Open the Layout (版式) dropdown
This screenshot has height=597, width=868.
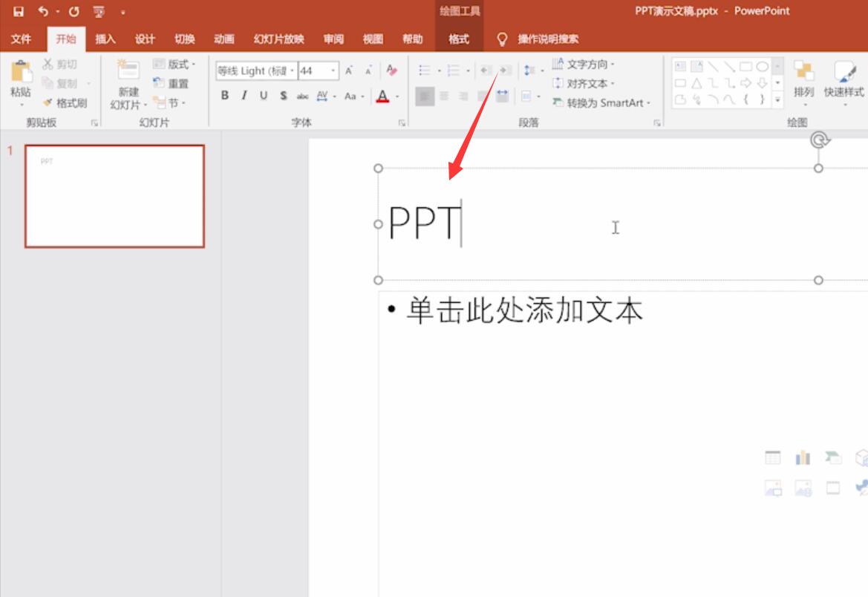point(174,65)
